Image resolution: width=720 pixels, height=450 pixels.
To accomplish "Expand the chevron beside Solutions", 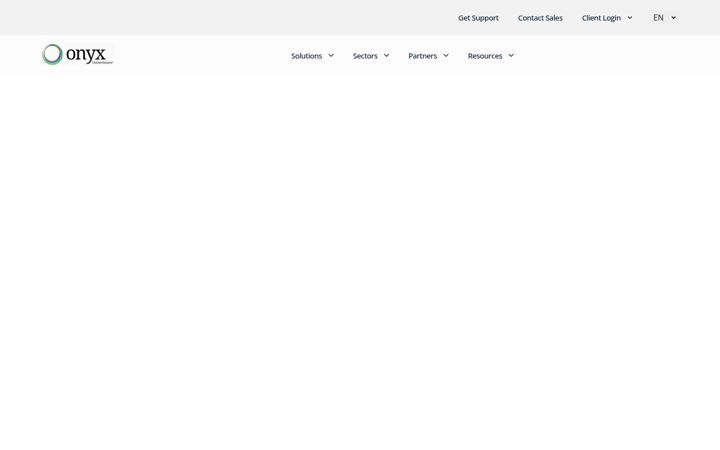I will 331,56.
